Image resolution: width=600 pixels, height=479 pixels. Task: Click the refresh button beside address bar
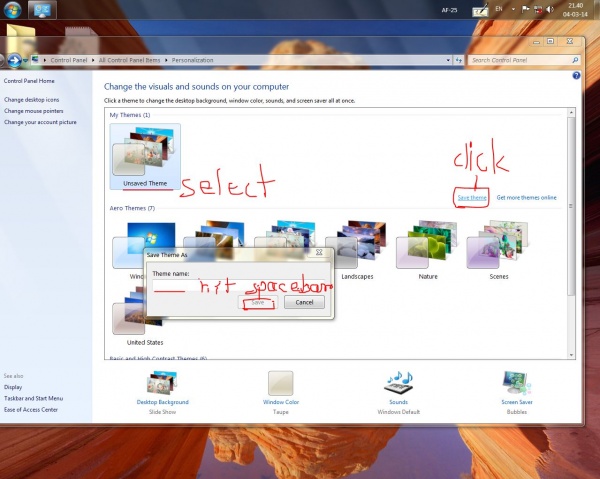458,60
